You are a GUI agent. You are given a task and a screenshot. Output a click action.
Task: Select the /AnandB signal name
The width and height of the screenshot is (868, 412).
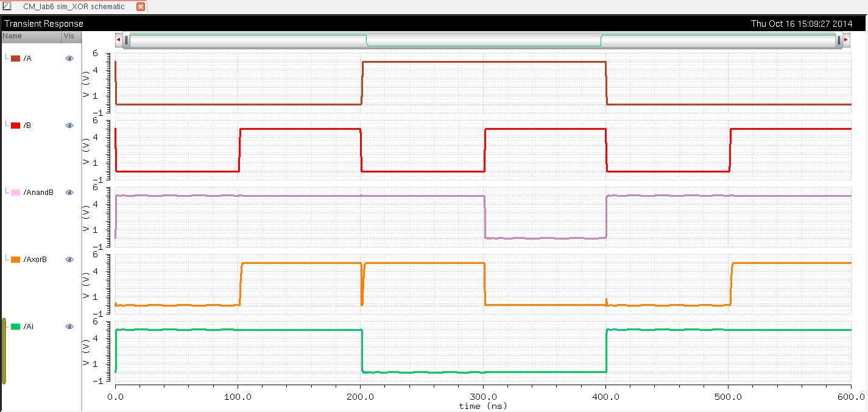click(x=38, y=192)
